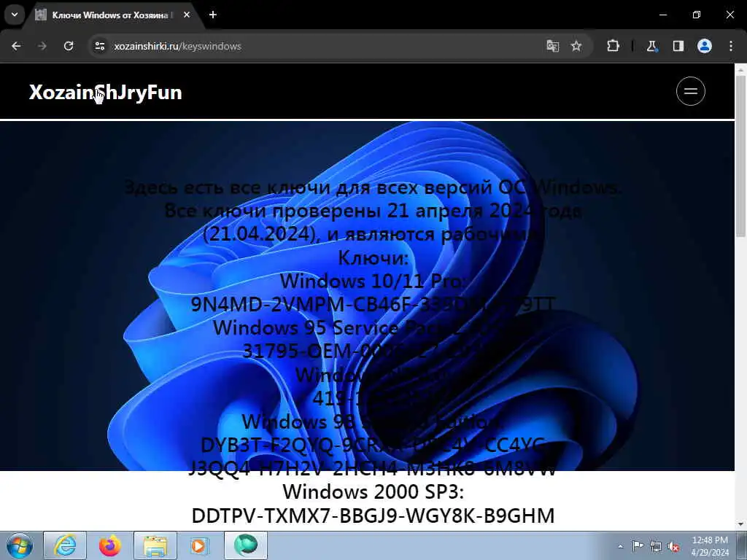Click the Windows 2000 SP3 heading

tap(373, 492)
